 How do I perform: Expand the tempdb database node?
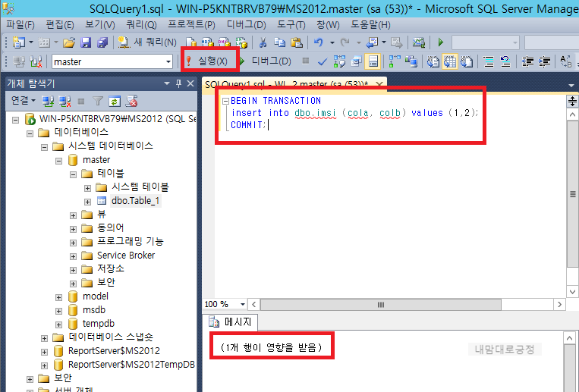click(58, 325)
